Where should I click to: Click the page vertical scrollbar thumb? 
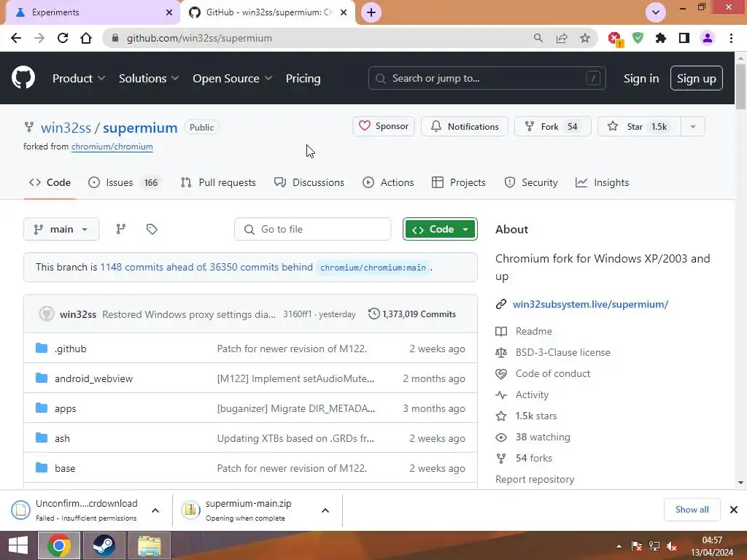(740, 87)
